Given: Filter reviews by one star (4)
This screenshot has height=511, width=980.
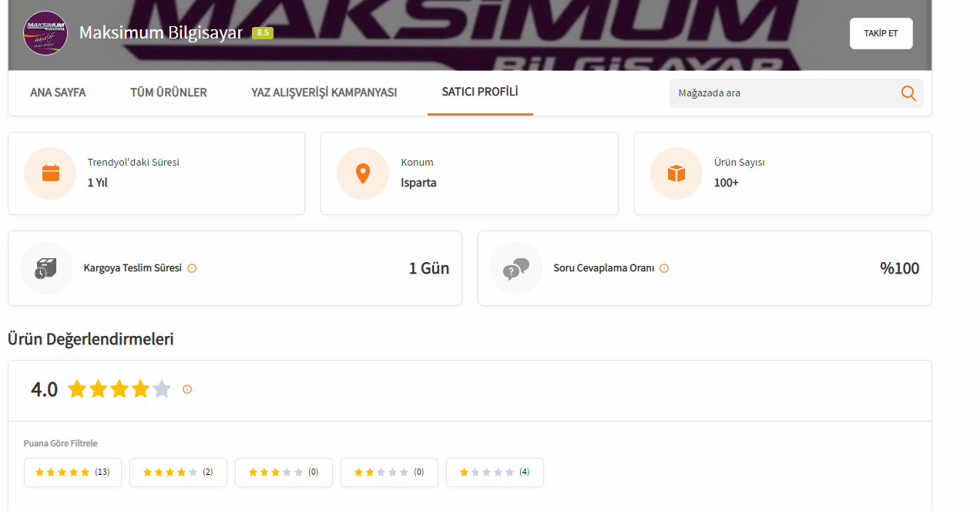Looking at the screenshot, I should point(495,472).
